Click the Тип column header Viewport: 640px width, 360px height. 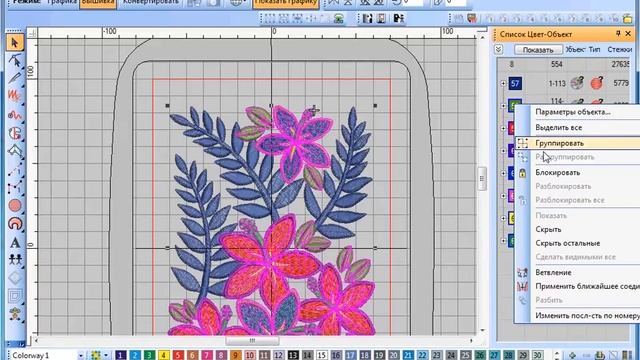pos(594,49)
